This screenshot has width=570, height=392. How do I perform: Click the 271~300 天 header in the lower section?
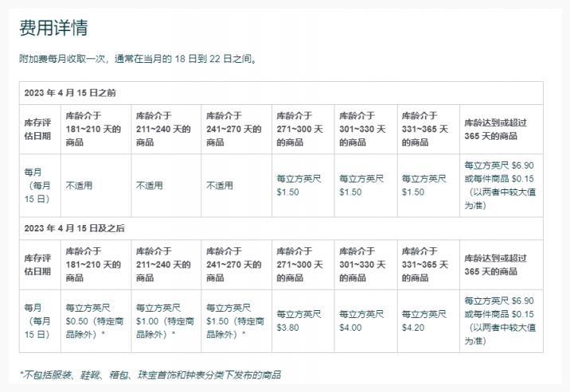coord(303,265)
